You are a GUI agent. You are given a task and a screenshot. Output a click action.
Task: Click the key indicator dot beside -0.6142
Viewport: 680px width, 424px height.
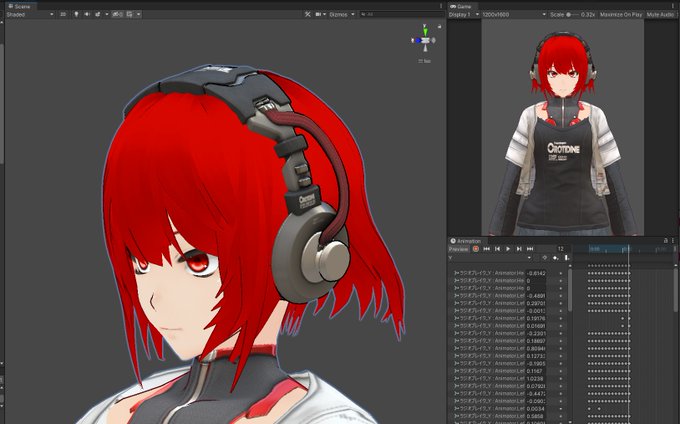(x=561, y=274)
